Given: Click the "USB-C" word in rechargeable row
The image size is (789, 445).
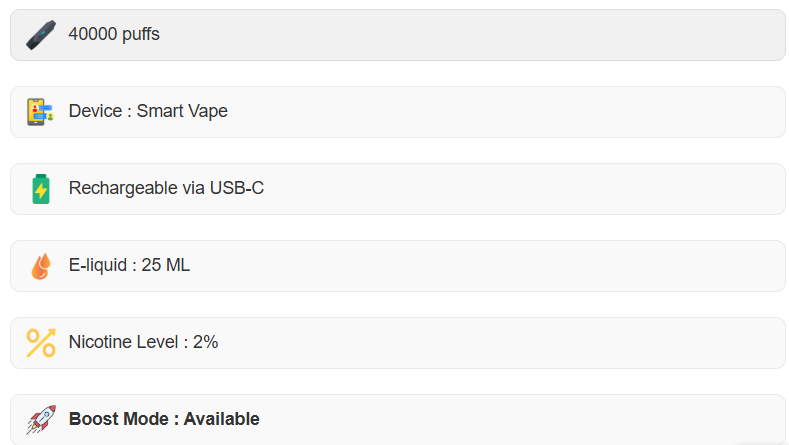Looking at the screenshot, I should click(237, 189).
